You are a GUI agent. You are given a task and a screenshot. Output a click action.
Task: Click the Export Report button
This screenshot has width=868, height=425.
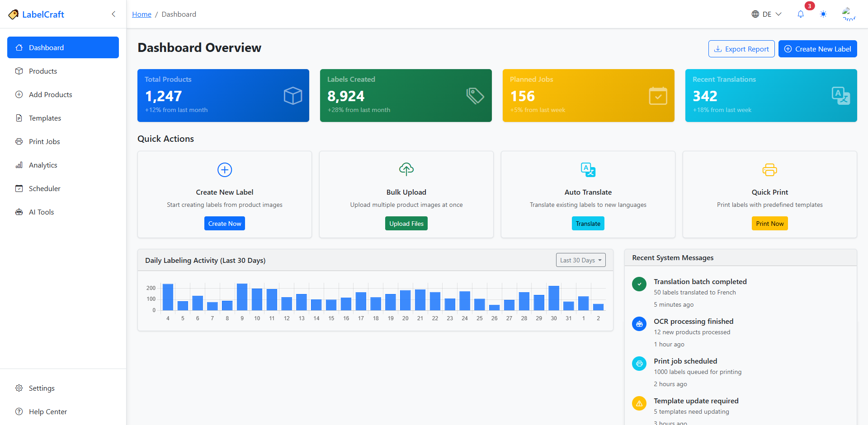(x=741, y=49)
